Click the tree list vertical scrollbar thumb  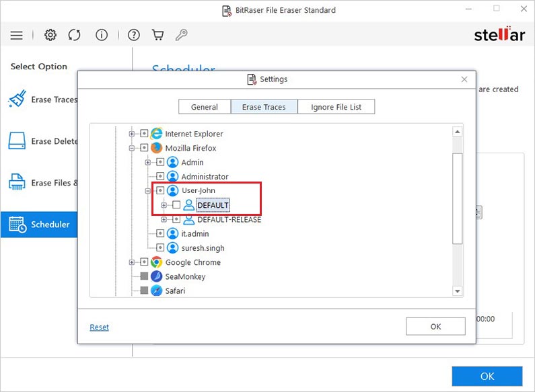[x=457, y=199]
